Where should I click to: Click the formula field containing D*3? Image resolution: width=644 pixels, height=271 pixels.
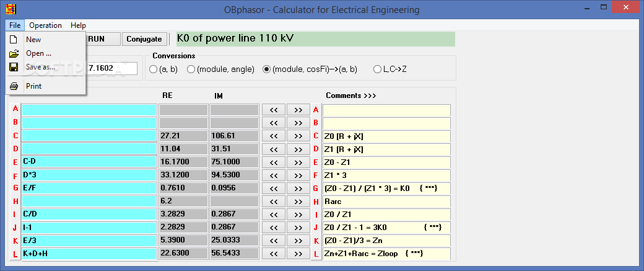click(89, 175)
